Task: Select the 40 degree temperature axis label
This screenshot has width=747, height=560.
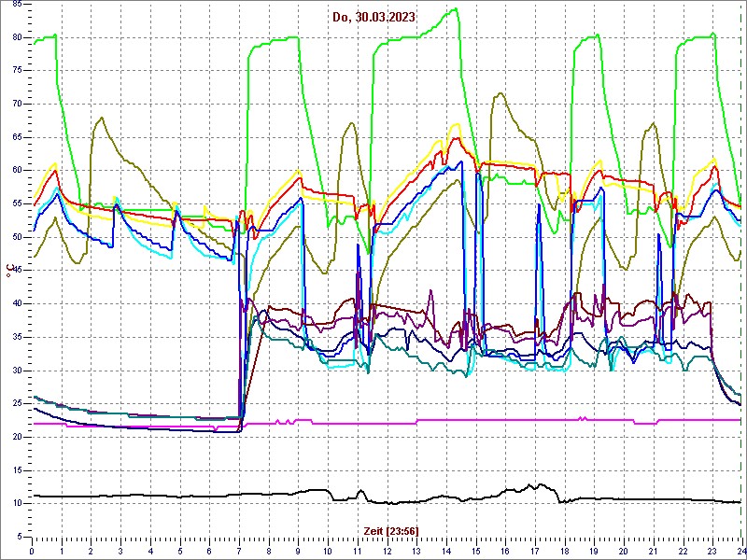Action: pos(17,304)
